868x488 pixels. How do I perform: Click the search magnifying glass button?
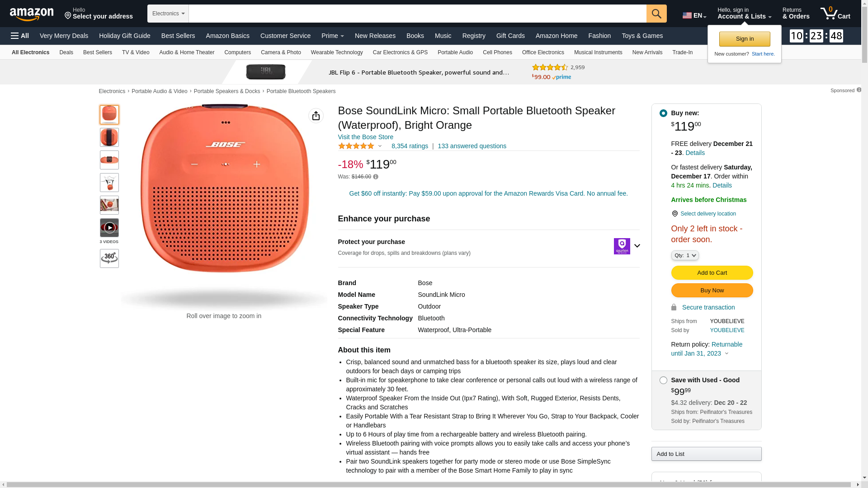point(656,14)
